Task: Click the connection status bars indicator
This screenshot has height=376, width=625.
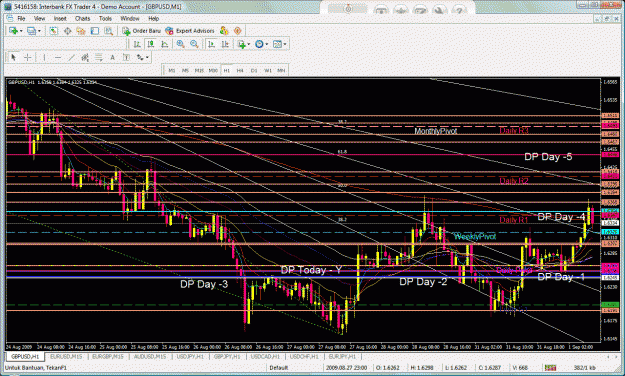Action: [551, 368]
